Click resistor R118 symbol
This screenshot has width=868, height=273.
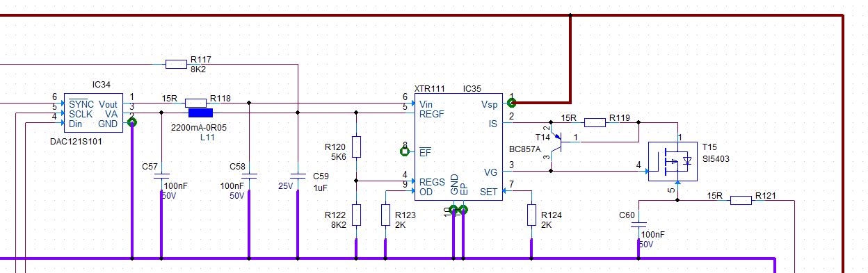[196, 103]
